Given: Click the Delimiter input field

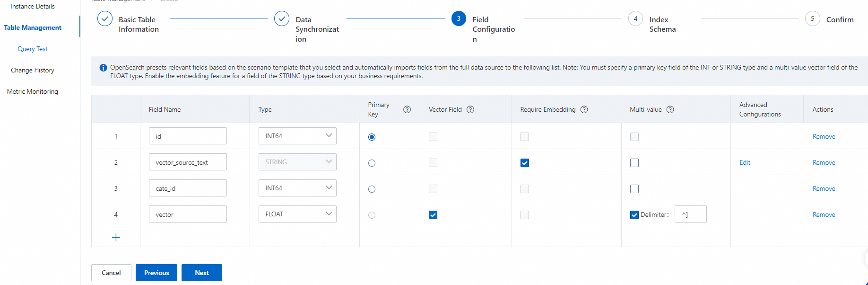Looking at the screenshot, I should coord(690,214).
